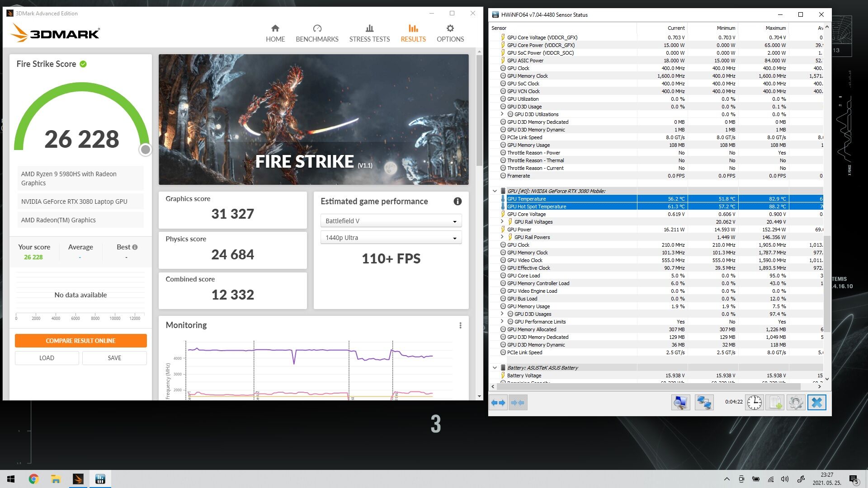Click the monitor with magnifier icon

click(x=680, y=403)
